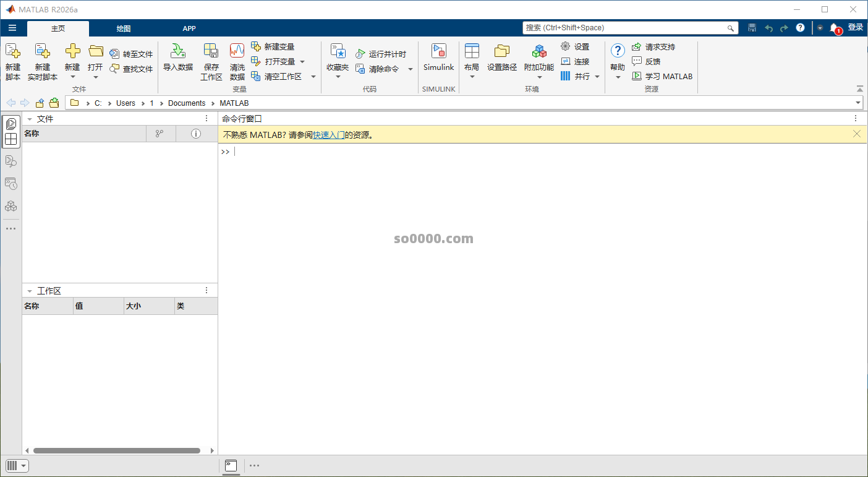Viewport: 868px width, 477px height.
Task: Click the 附加功能 add-ons icon
Action: pos(539,51)
